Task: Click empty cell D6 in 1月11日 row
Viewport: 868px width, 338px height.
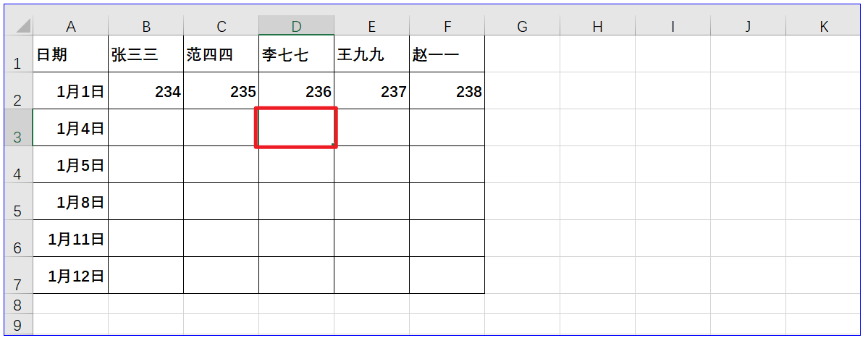Action: [296, 238]
